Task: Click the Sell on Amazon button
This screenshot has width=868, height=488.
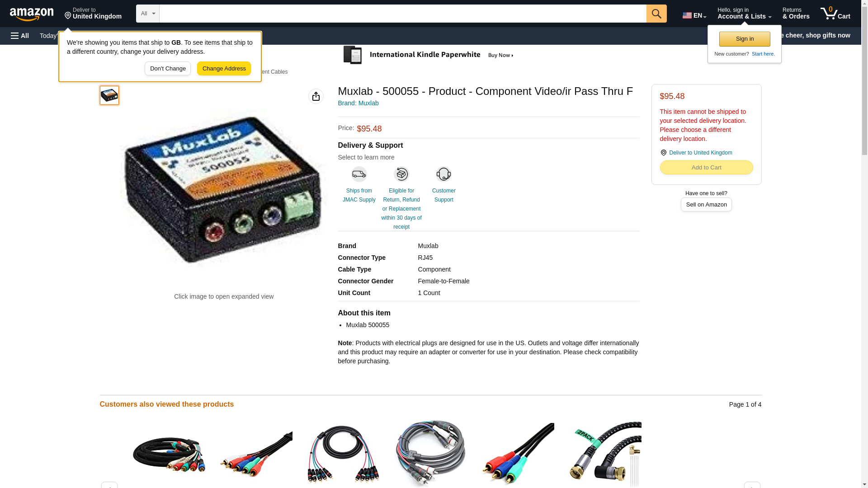Action: [x=706, y=205]
